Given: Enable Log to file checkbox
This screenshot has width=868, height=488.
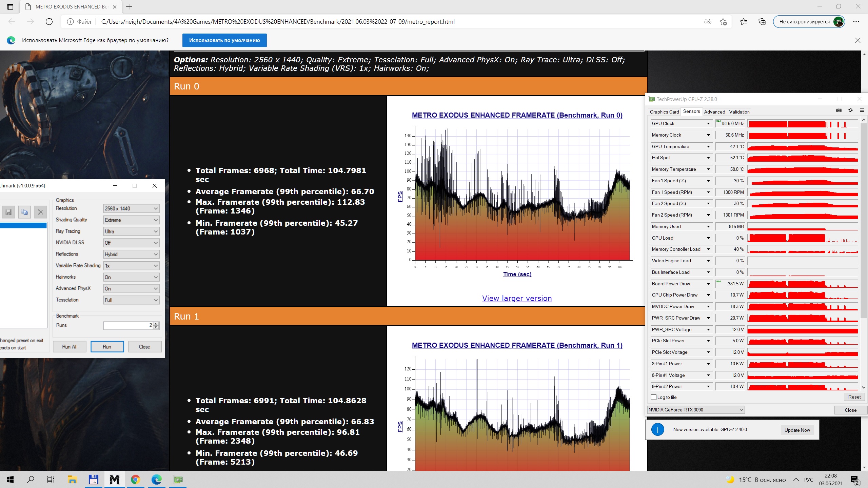Looking at the screenshot, I should [654, 397].
